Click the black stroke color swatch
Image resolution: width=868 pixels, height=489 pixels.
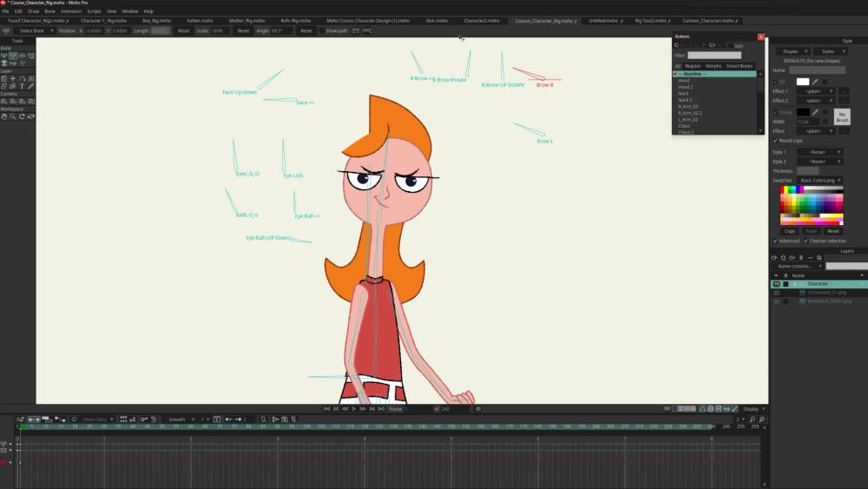point(803,112)
